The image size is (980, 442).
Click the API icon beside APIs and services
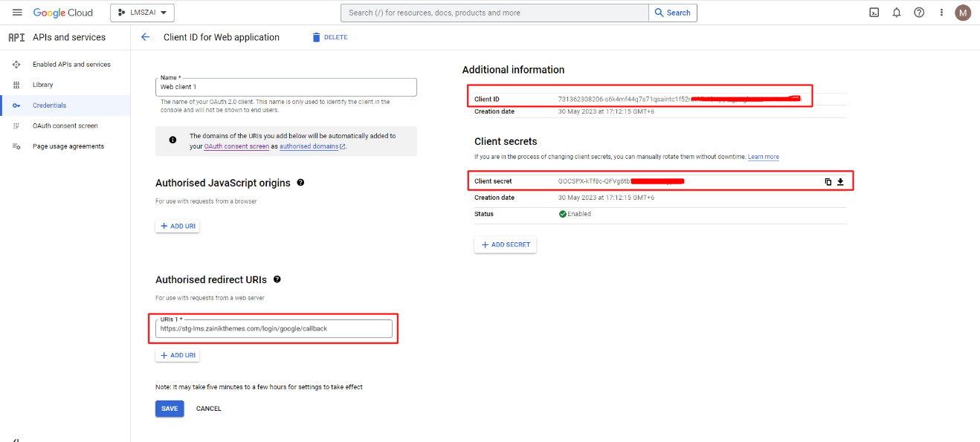tap(16, 37)
